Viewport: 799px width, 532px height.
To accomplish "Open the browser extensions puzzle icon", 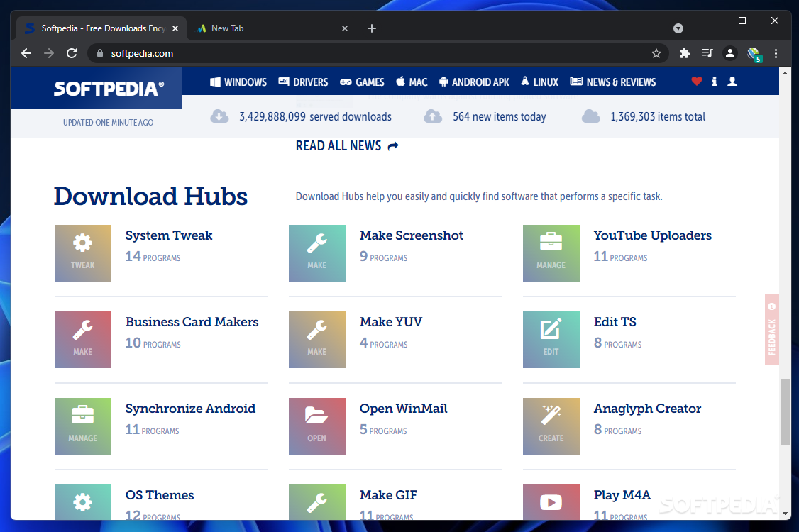I will coord(684,53).
